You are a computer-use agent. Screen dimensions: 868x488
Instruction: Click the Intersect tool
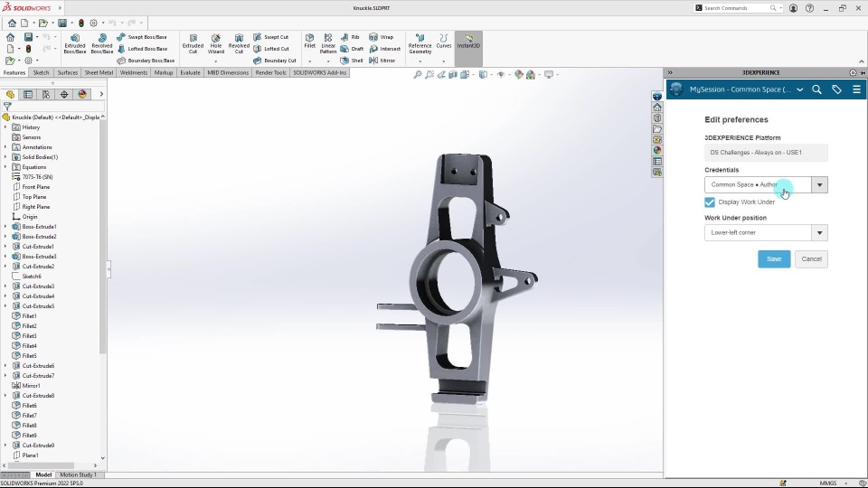coord(385,49)
